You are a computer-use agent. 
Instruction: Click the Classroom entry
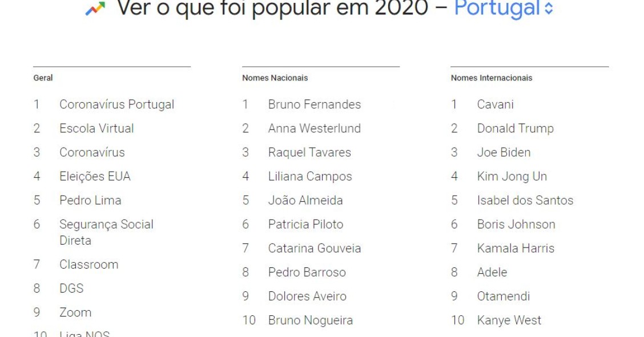click(90, 264)
